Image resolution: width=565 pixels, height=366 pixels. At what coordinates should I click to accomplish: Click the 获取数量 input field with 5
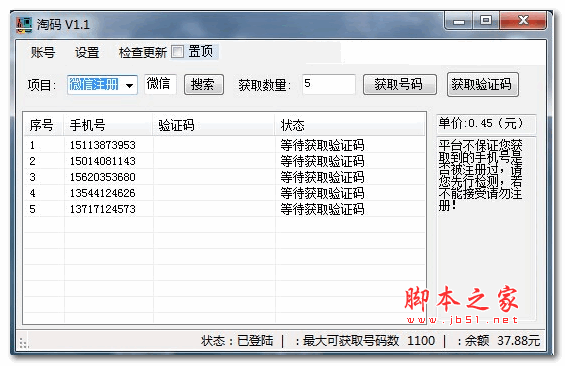click(x=329, y=84)
